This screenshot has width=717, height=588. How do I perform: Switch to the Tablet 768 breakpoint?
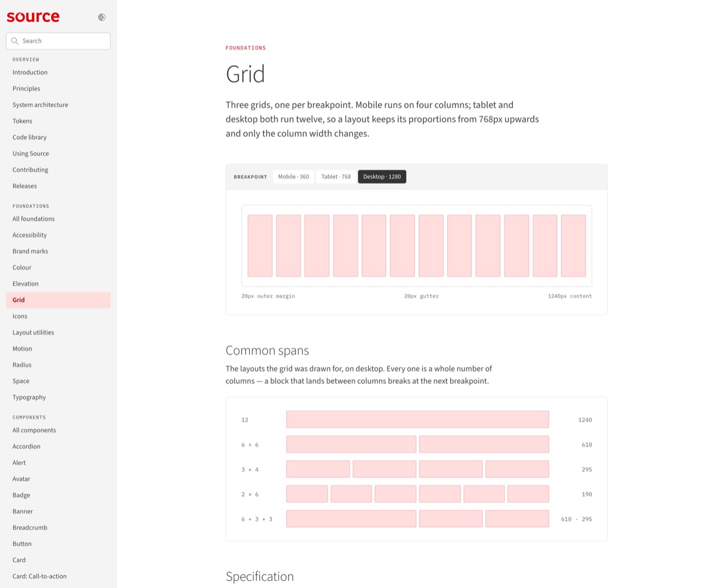tap(336, 177)
